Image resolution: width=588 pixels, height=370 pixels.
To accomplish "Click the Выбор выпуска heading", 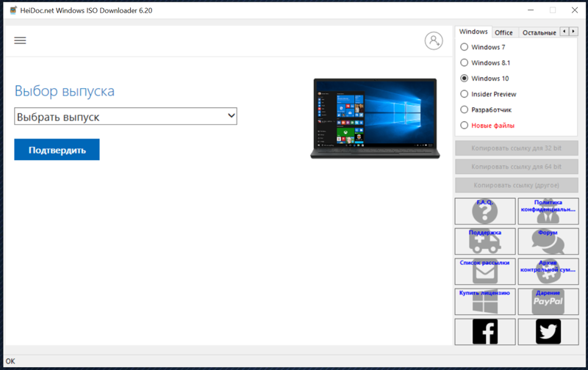I will point(65,91).
